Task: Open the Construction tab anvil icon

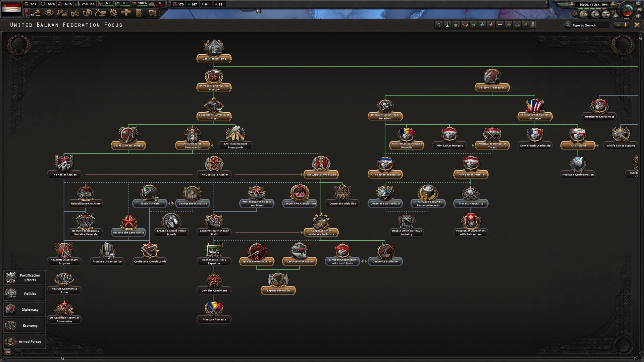Action: point(100,13)
